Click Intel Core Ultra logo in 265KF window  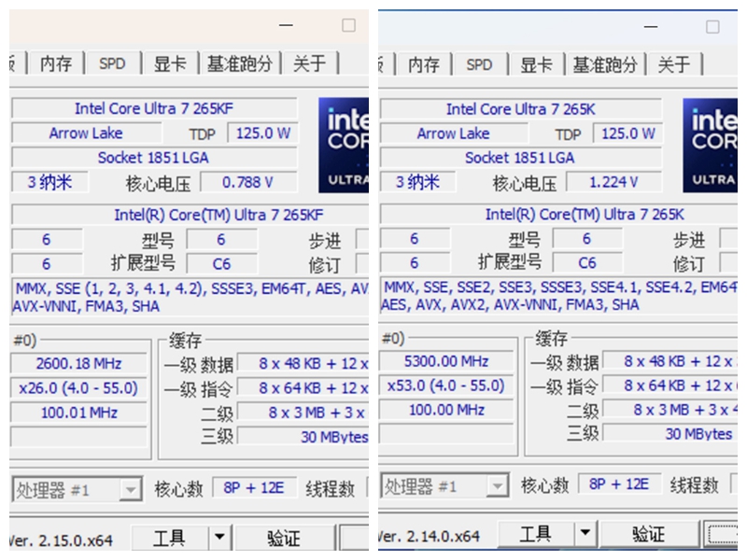(344, 146)
